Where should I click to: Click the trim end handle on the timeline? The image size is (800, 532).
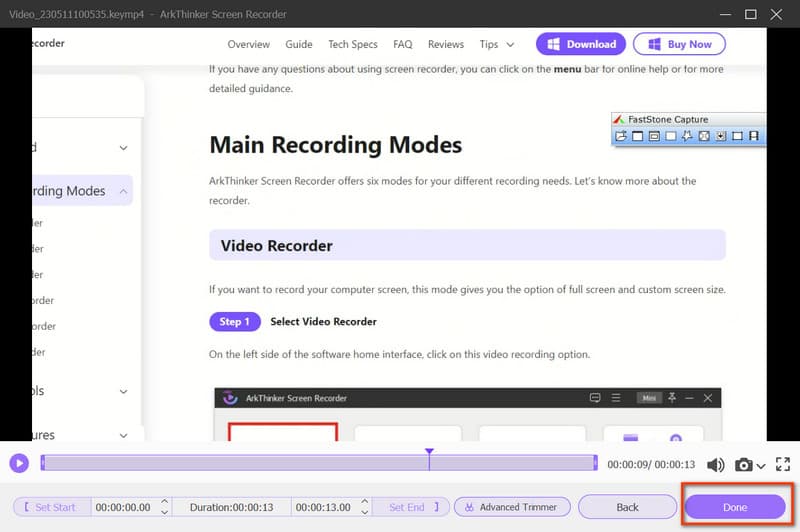595,463
